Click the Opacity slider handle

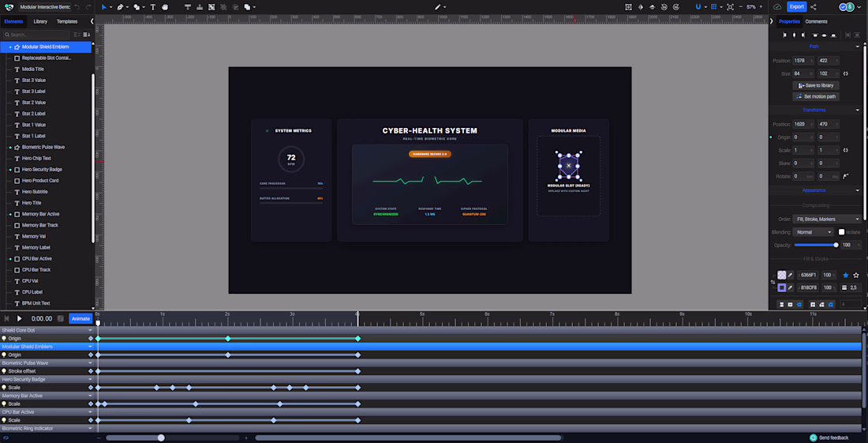pos(836,245)
